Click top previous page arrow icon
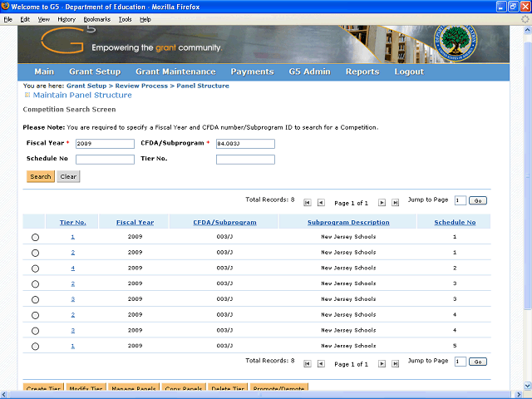 [321, 202]
